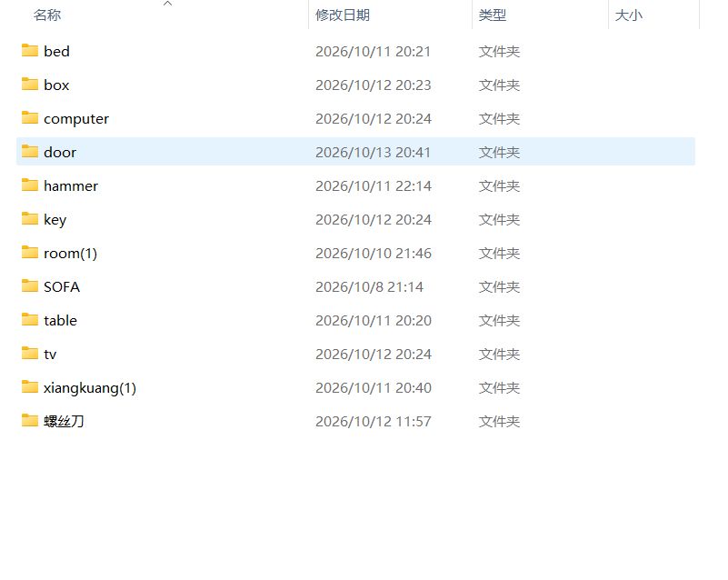Viewport: 728px width, 580px height.
Task: Select the bed folder icon
Action: pos(30,50)
